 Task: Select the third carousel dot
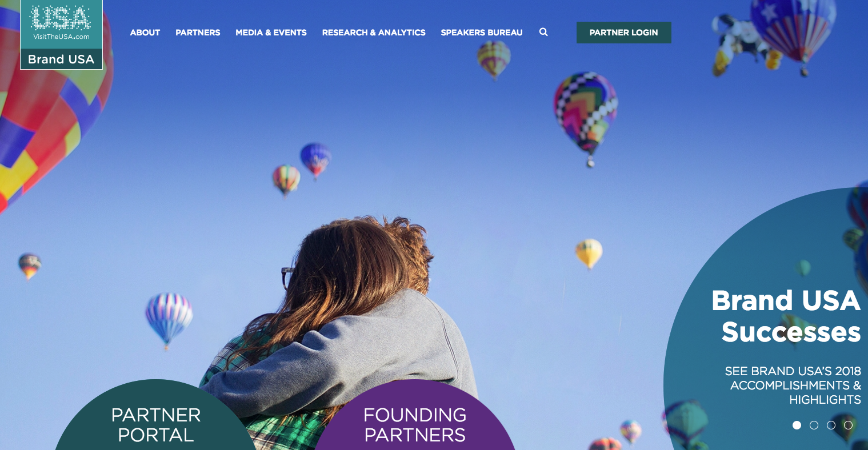click(831, 425)
